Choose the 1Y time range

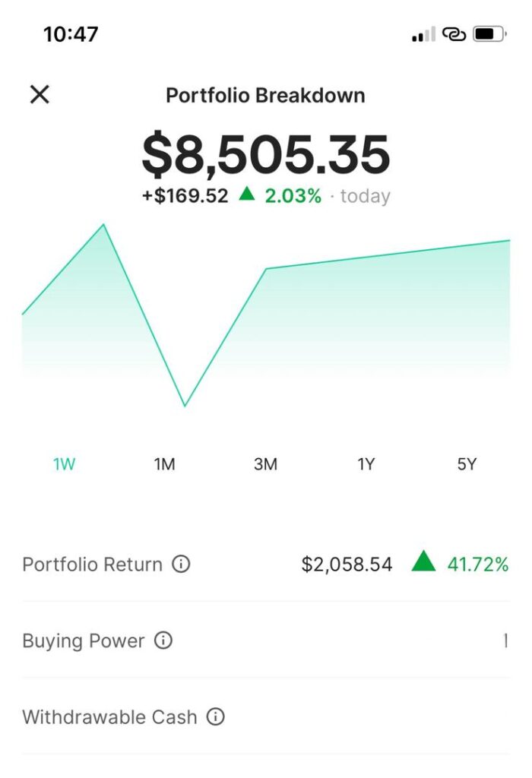point(366,464)
